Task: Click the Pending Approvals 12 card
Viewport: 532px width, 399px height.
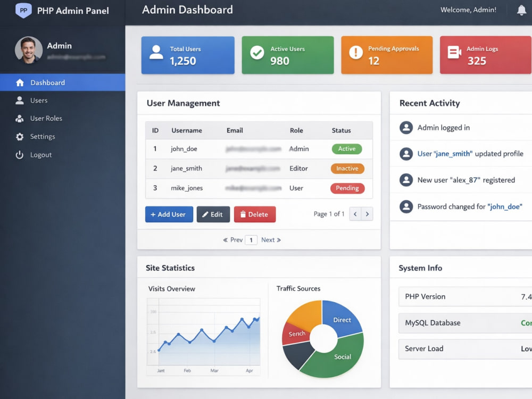Action: tap(387, 55)
